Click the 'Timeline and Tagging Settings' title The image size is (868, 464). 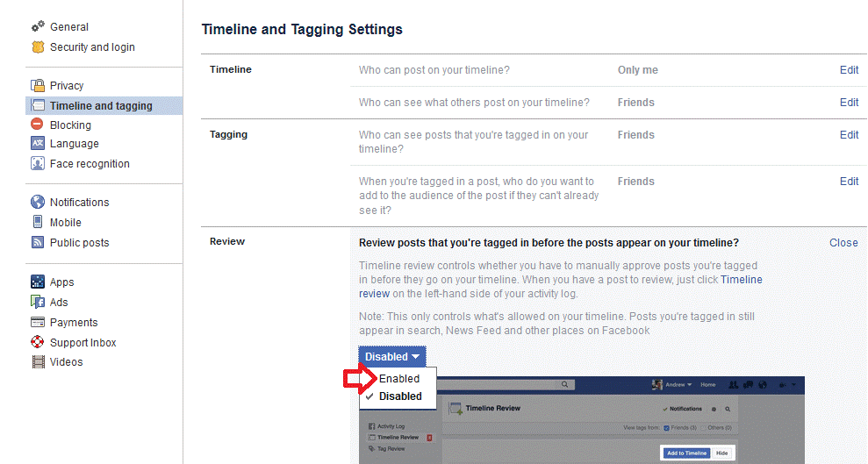tap(302, 29)
